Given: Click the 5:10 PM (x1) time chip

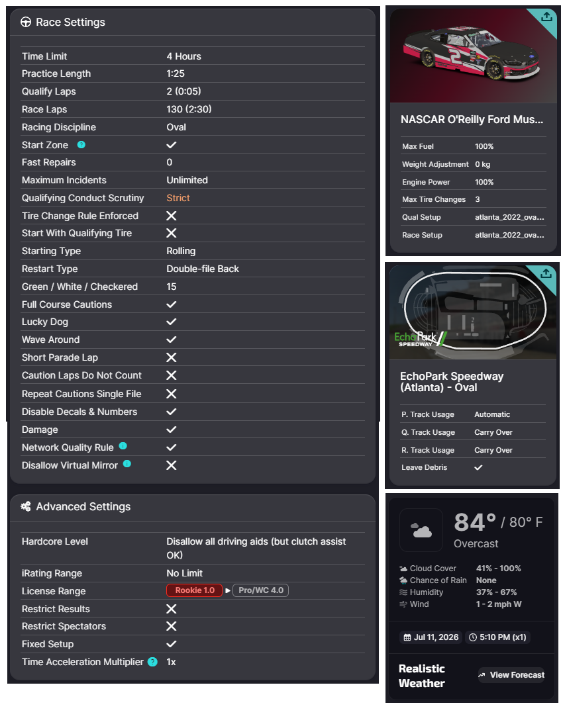Looking at the screenshot, I should 497,637.
